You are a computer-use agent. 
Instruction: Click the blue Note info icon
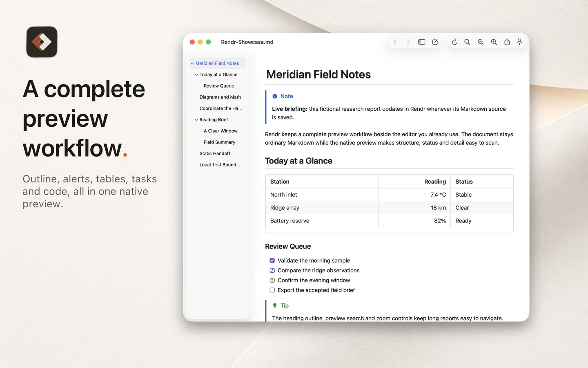(x=275, y=96)
